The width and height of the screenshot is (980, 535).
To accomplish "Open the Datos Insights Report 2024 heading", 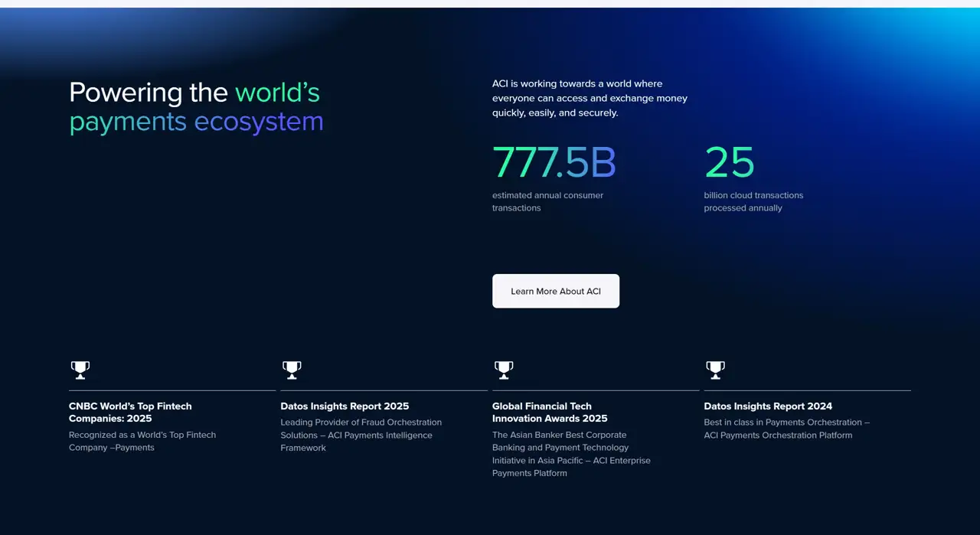I will (768, 406).
